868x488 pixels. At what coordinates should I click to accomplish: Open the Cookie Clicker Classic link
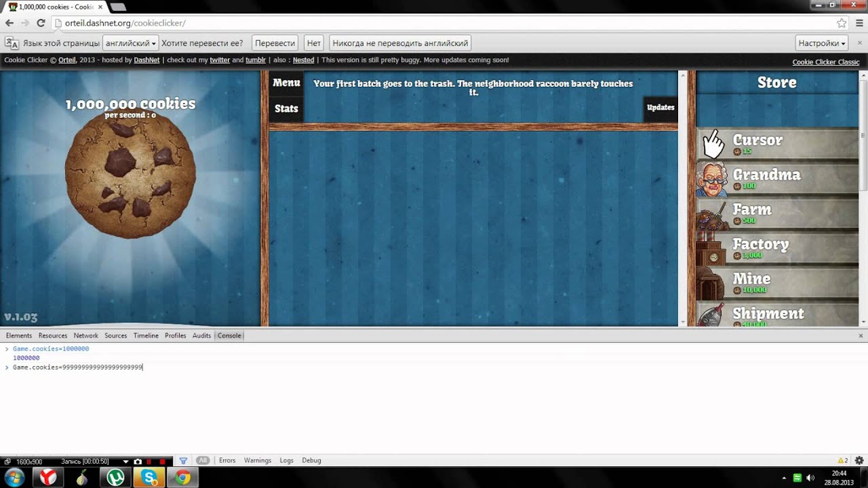pyautogui.click(x=826, y=62)
